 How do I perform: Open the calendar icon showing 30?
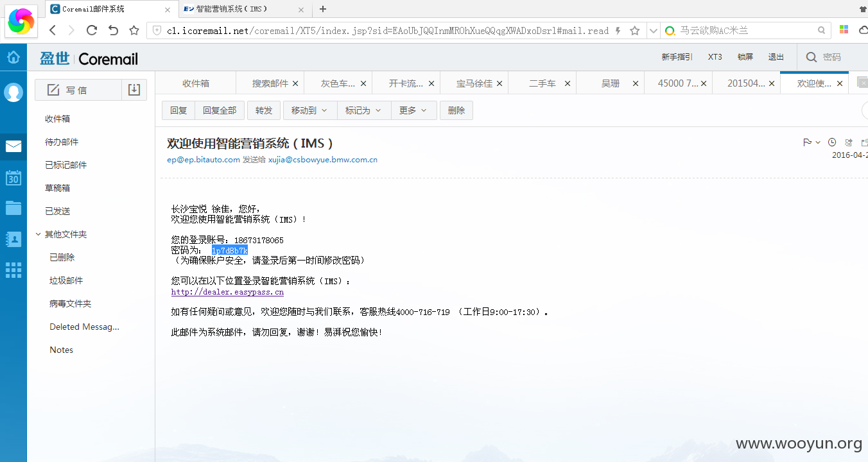pos(13,178)
